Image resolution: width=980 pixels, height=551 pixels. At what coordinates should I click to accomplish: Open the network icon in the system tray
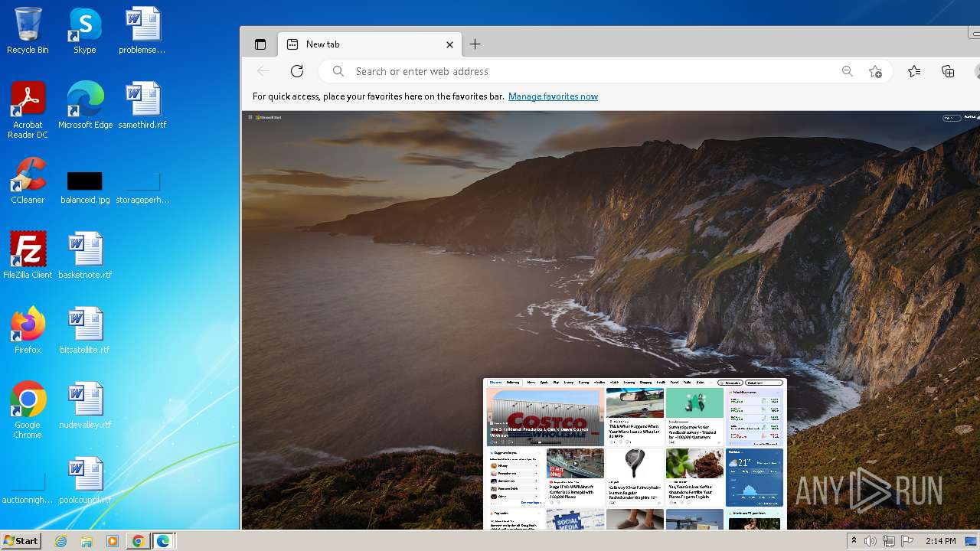coord(889,541)
